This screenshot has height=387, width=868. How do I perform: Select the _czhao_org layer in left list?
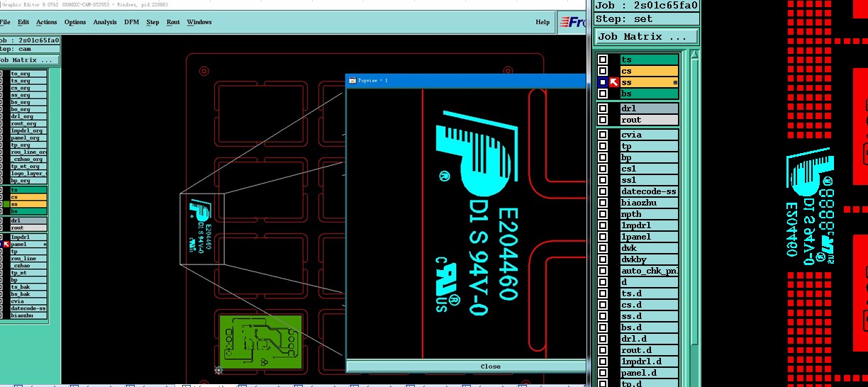pyautogui.click(x=28, y=159)
